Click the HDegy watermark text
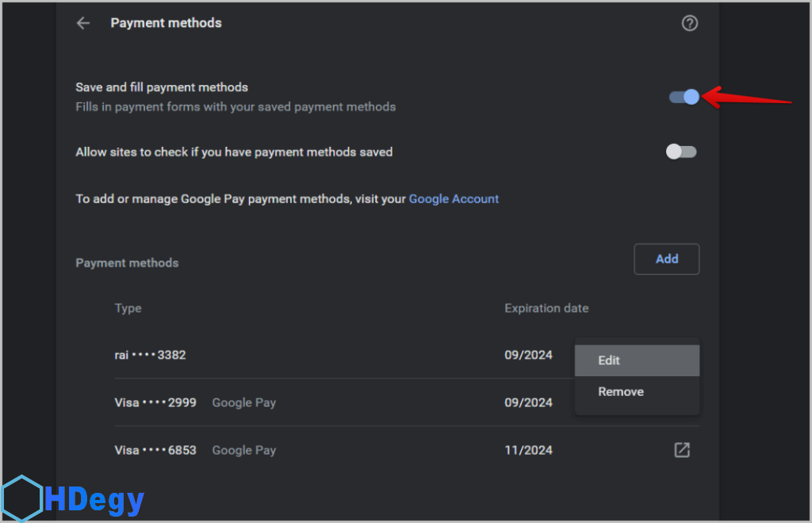The height and width of the screenshot is (523, 812). pos(95,500)
